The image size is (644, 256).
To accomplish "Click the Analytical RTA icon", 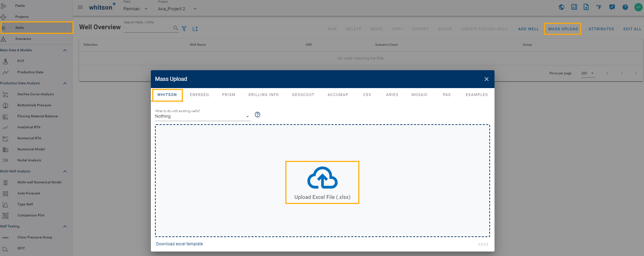I will point(5,127).
